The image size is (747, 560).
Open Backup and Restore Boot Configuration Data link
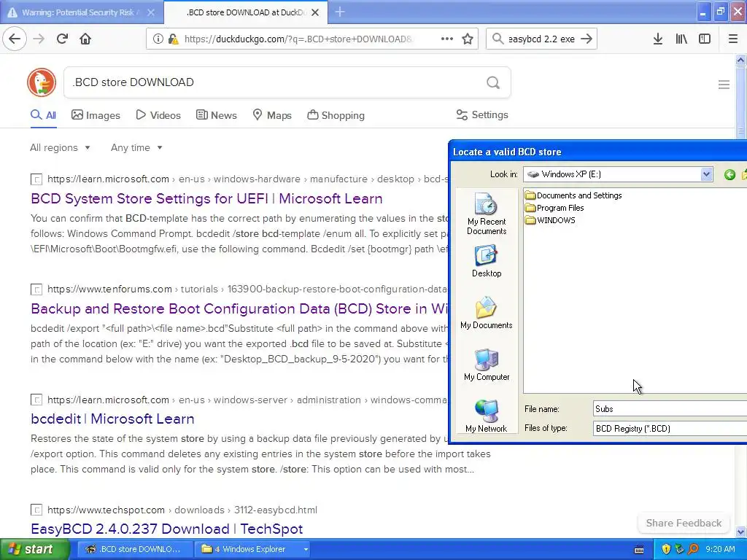(239, 308)
